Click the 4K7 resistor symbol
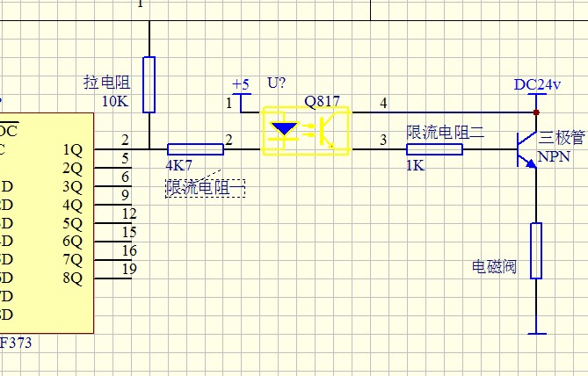 pos(195,149)
